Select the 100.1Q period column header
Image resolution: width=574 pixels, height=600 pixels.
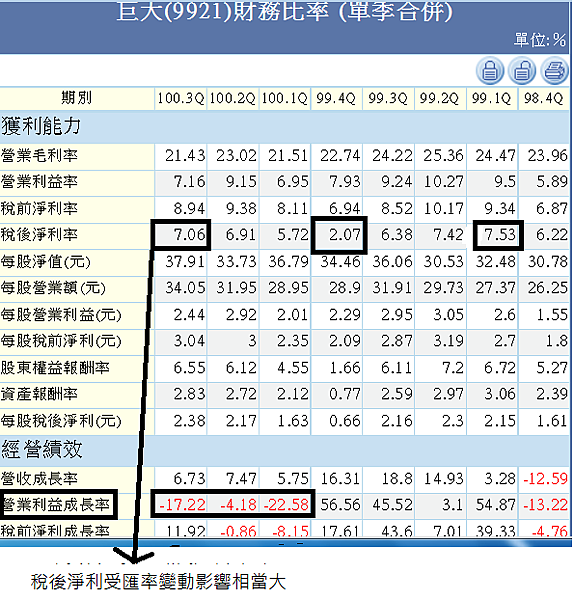pyautogui.click(x=284, y=98)
